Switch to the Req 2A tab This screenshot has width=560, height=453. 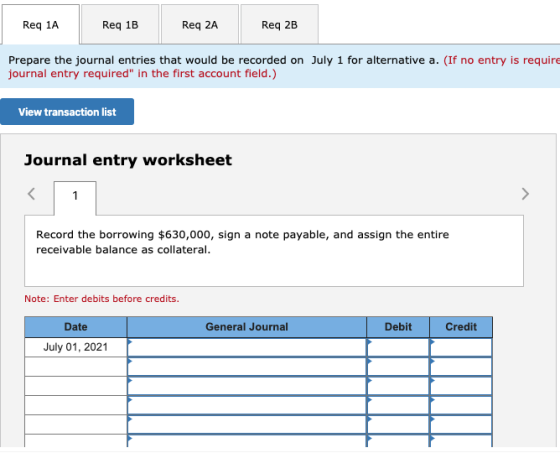(x=200, y=25)
